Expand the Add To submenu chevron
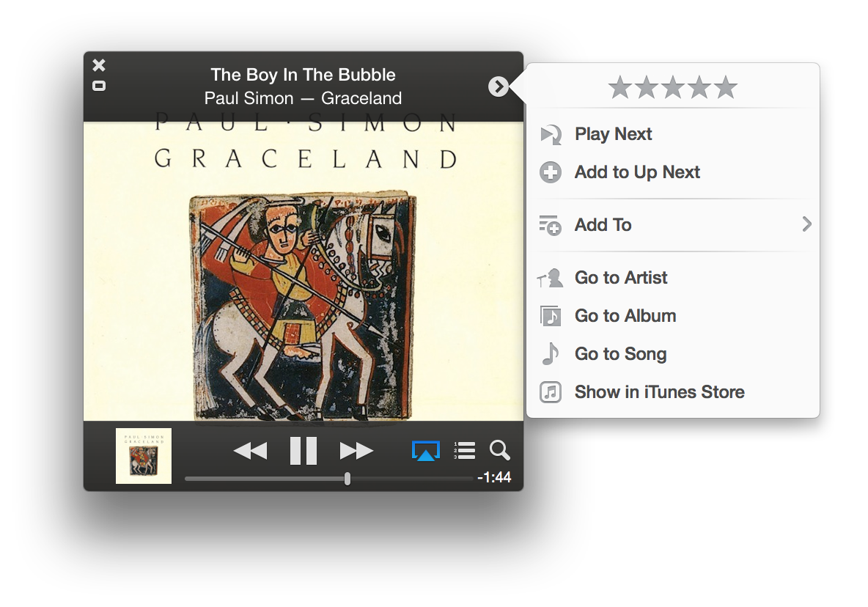 [x=806, y=224]
